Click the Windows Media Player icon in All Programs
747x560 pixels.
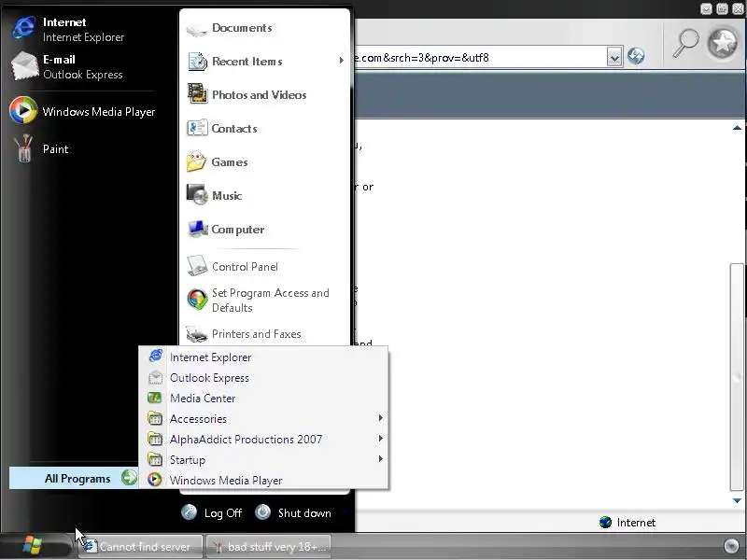pyautogui.click(x=154, y=479)
